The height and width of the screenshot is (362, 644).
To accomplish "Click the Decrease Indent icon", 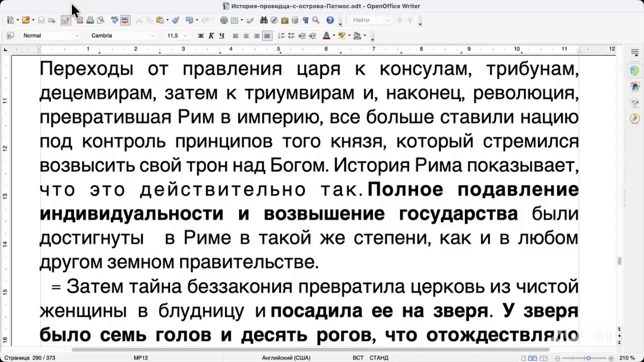I will click(302, 36).
